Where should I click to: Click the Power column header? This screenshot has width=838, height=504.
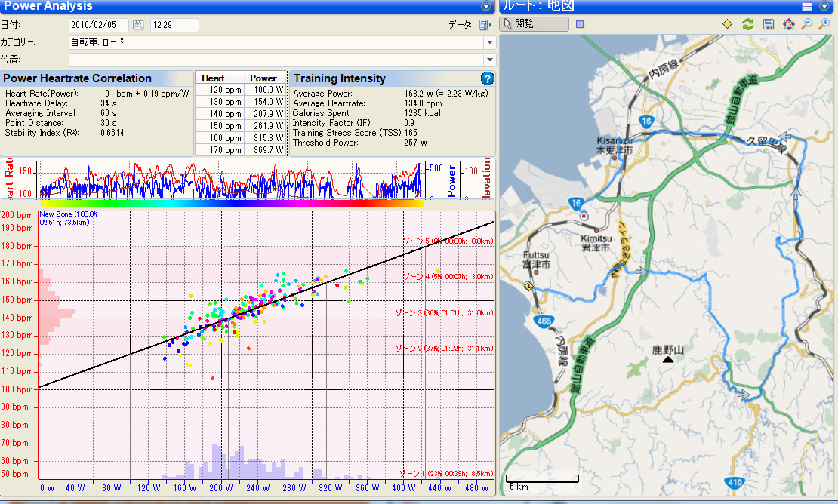[263, 78]
